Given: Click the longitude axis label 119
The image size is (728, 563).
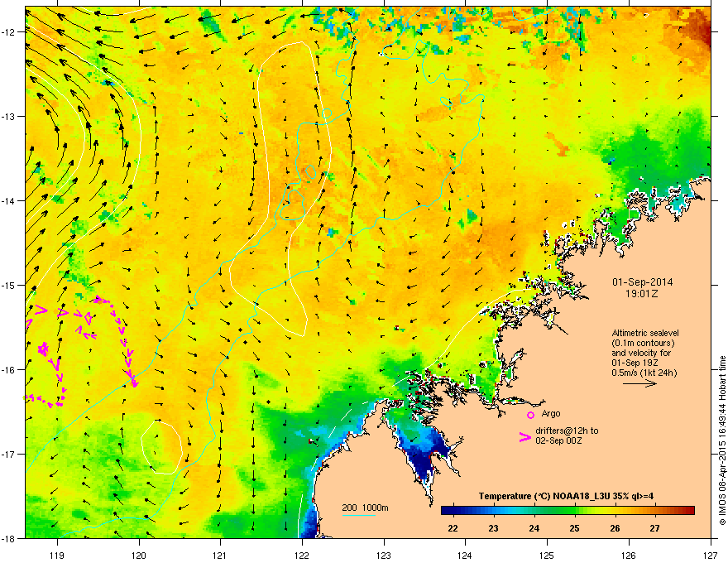Looking at the screenshot, I should [x=57, y=555].
